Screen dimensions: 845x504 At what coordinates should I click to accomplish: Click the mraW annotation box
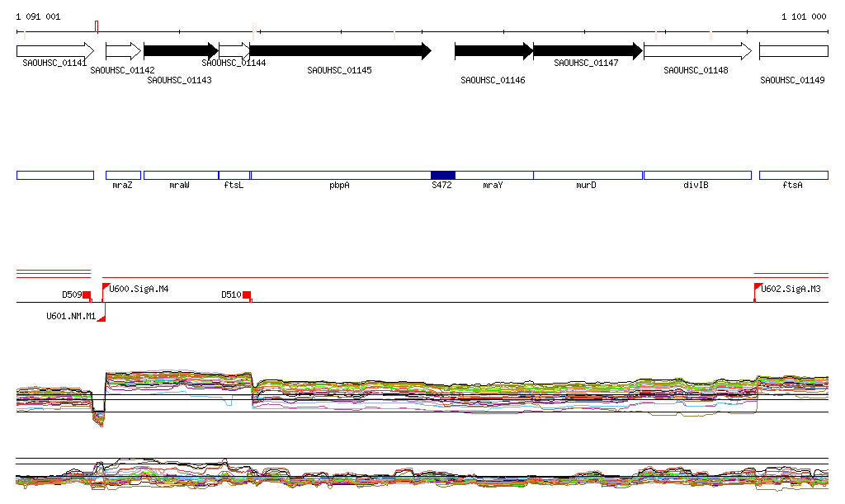(181, 175)
